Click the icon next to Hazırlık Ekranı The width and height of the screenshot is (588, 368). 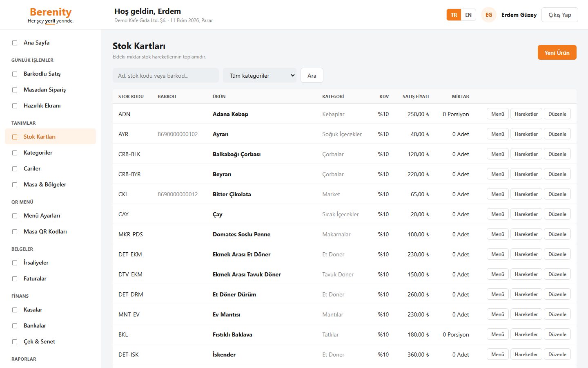[x=15, y=106]
